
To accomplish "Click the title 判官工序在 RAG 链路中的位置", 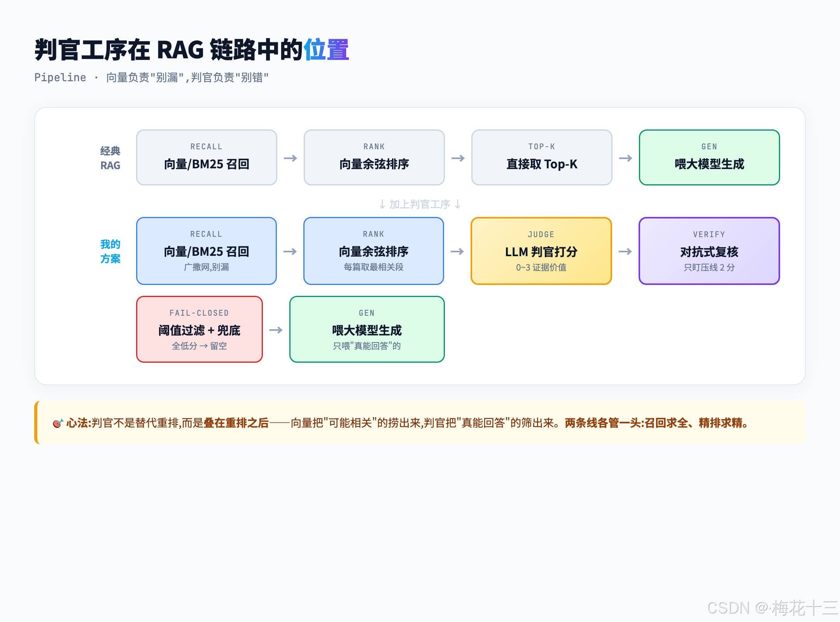I will pos(192,50).
